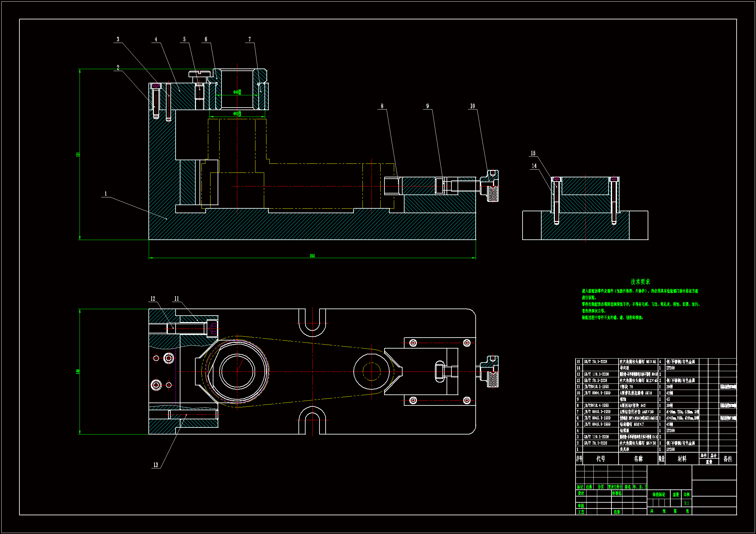Click the 技术要求 heading text
Screen dimensions: 756x534
tap(640, 282)
